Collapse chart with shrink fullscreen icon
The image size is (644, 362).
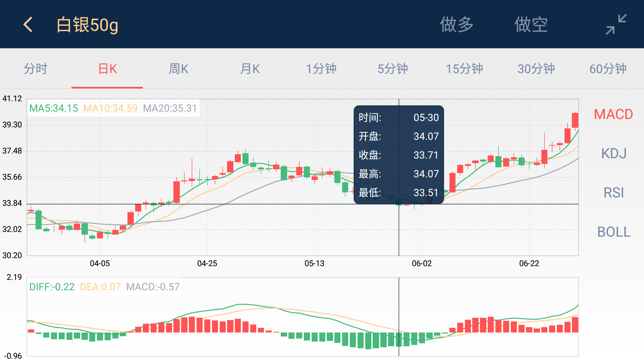click(616, 24)
